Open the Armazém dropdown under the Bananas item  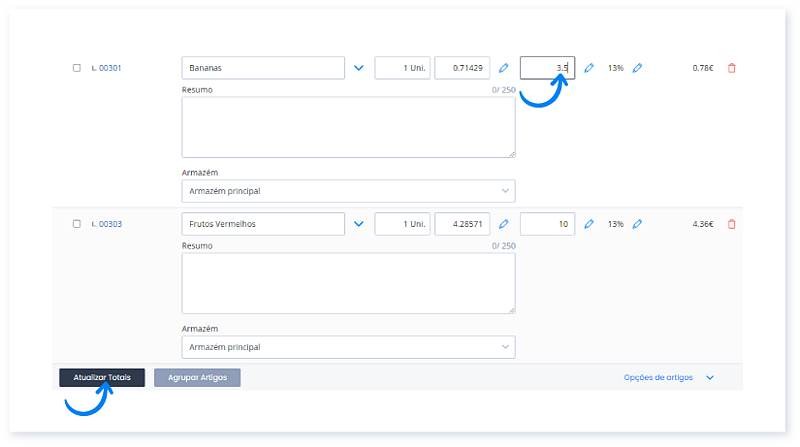(348, 191)
